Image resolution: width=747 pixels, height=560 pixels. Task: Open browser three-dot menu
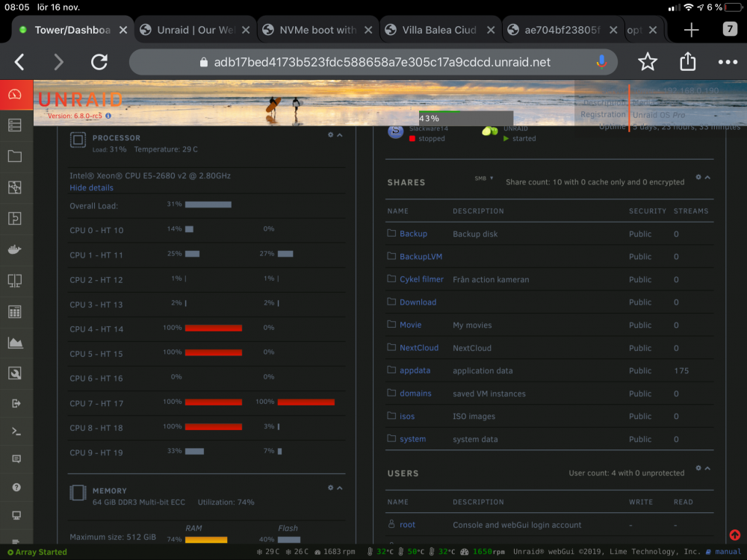click(x=728, y=62)
